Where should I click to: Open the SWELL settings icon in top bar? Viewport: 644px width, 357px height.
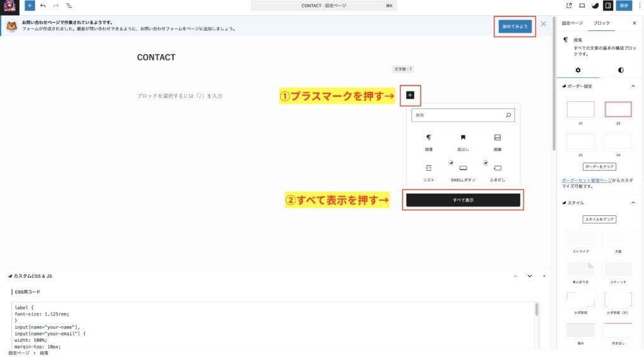pos(595,6)
